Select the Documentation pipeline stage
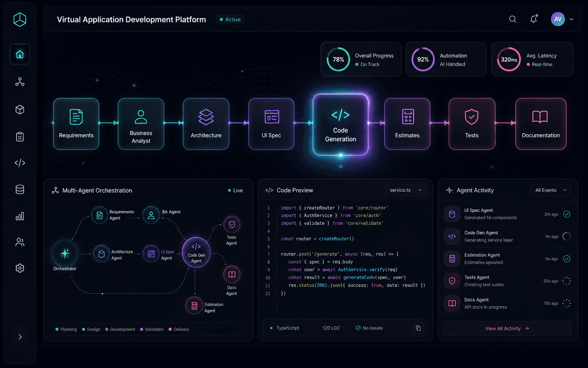The image size is (588, 368). (x=541, y=124)
